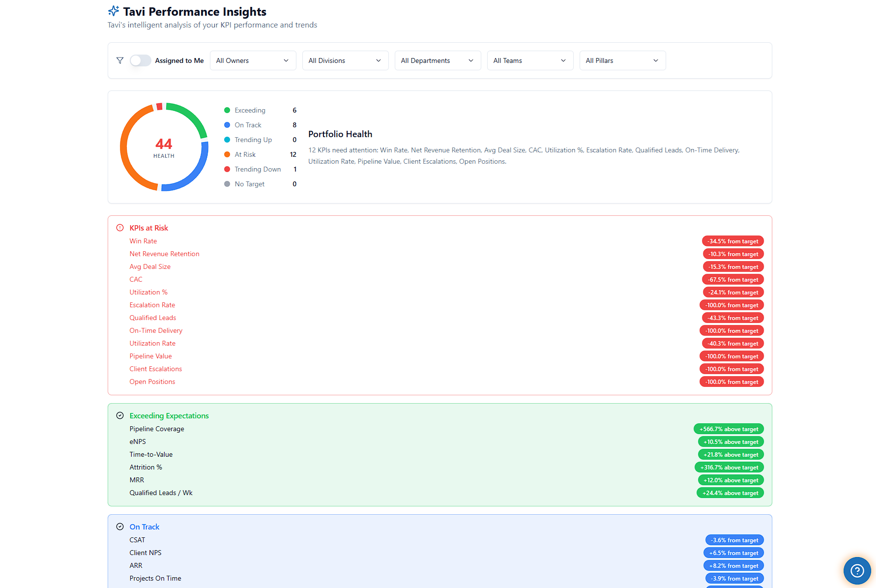The width and height of the screenshot is (876, 588).
Task: Click the -24.1% from target badge
Action: (733, 292)
